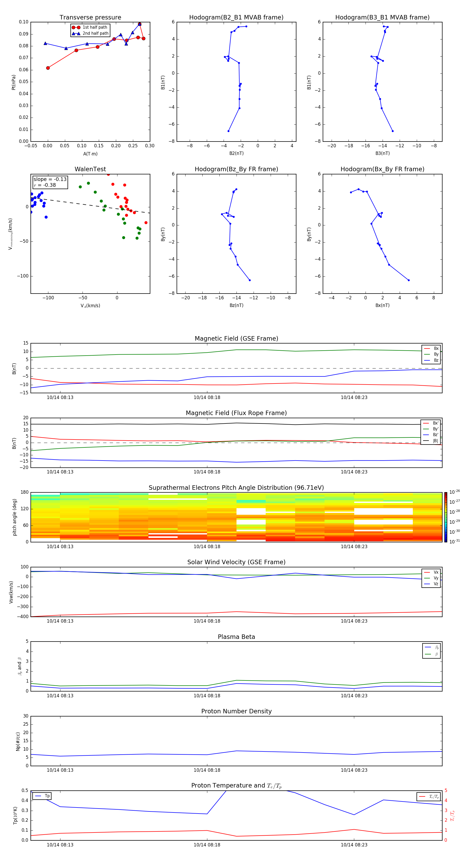Select β in the Plasma Beta legend
473x868 pixels.
pyautogui.click(x=431, y=654)
